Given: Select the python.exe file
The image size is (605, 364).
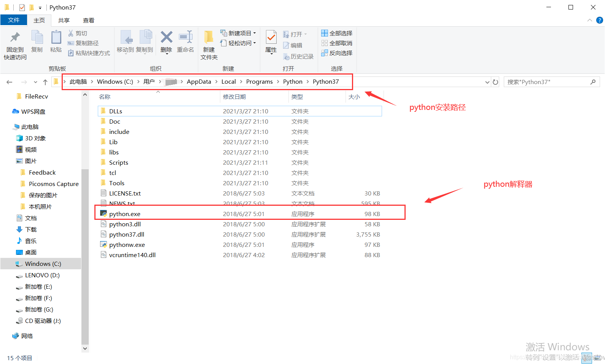Looking at the screenshot, I should click(240, 214).
